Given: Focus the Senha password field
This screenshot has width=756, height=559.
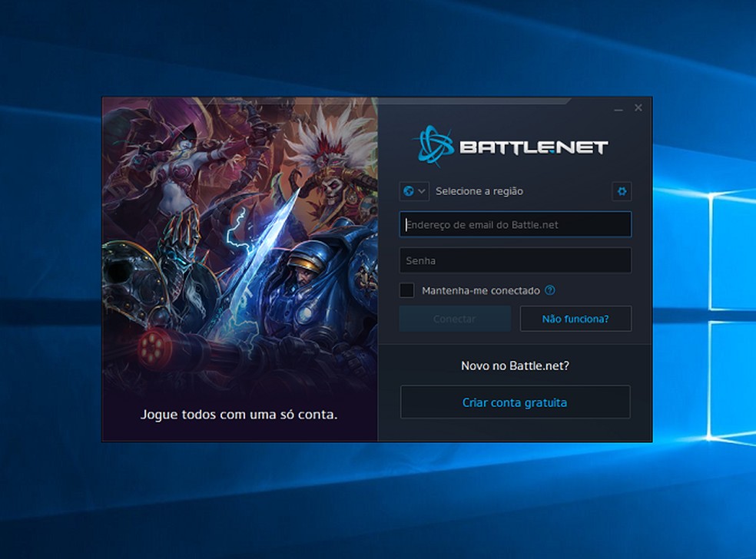Looking at the screenshot, I should (x=516, y=260).
